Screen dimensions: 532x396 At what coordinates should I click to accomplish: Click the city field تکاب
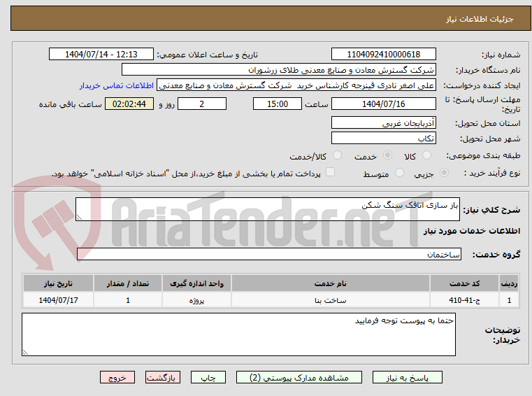383,139
